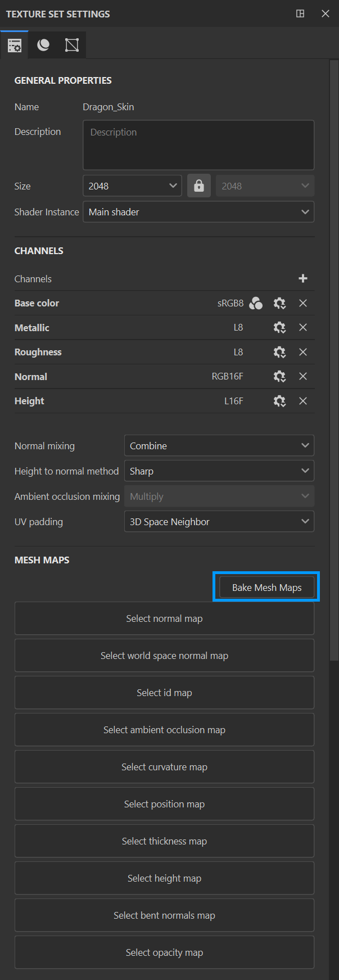Expand the Size 2048 dropdown
Screen dimensions: 339x980
(132, 186)
